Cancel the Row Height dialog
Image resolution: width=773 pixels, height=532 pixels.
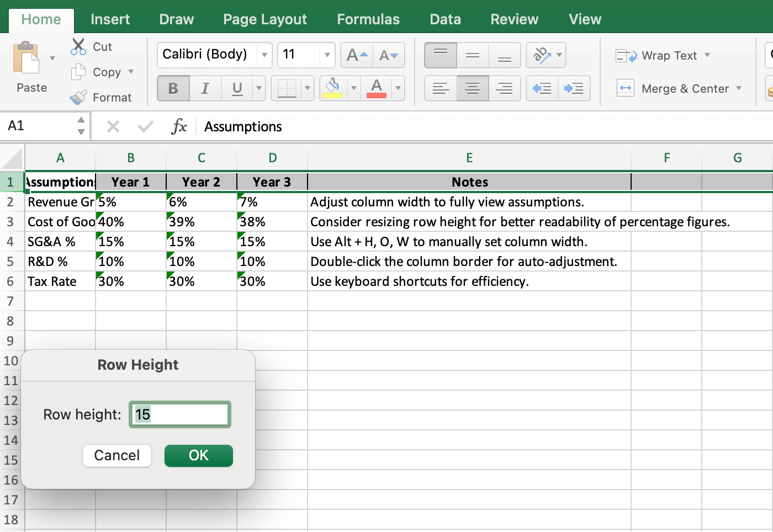click(x=117, y=455)
